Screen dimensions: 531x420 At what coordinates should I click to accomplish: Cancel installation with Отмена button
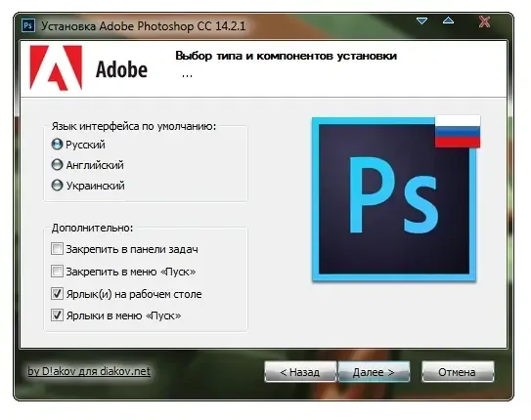coord(458,372)
